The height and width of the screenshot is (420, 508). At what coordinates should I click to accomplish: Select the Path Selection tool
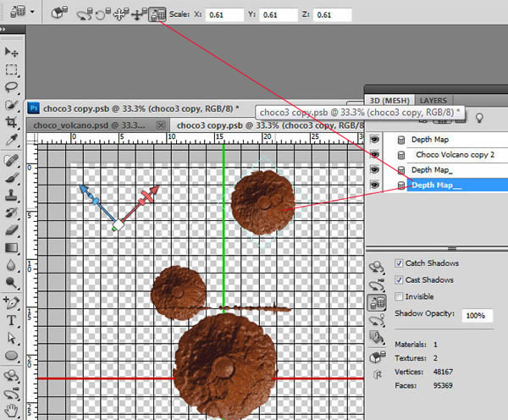12,338
